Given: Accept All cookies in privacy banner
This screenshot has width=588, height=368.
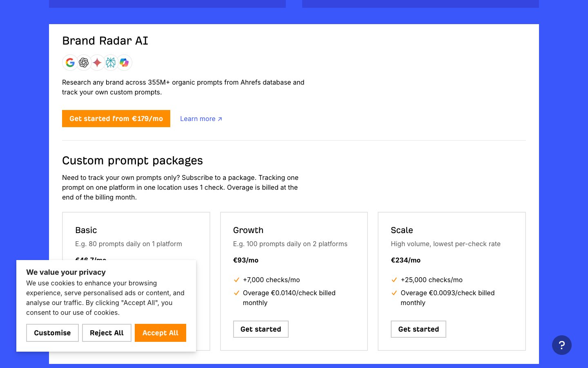Looking at the screenshot, I should pos(160,333).
